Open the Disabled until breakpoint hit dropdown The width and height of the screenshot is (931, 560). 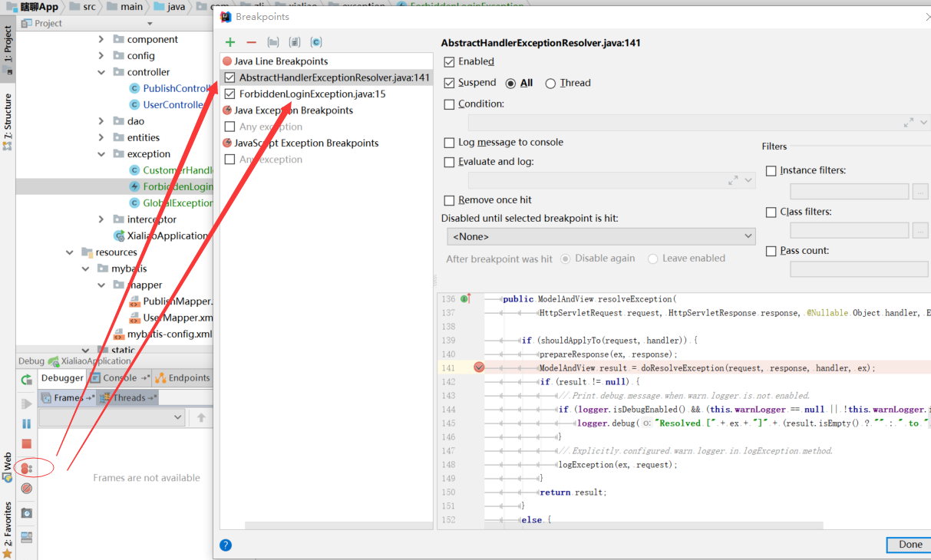pos(600,237)
